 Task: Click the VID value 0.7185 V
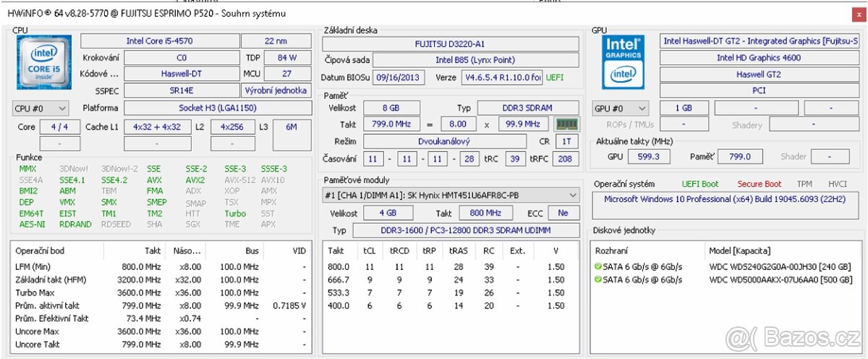(288, 305)
